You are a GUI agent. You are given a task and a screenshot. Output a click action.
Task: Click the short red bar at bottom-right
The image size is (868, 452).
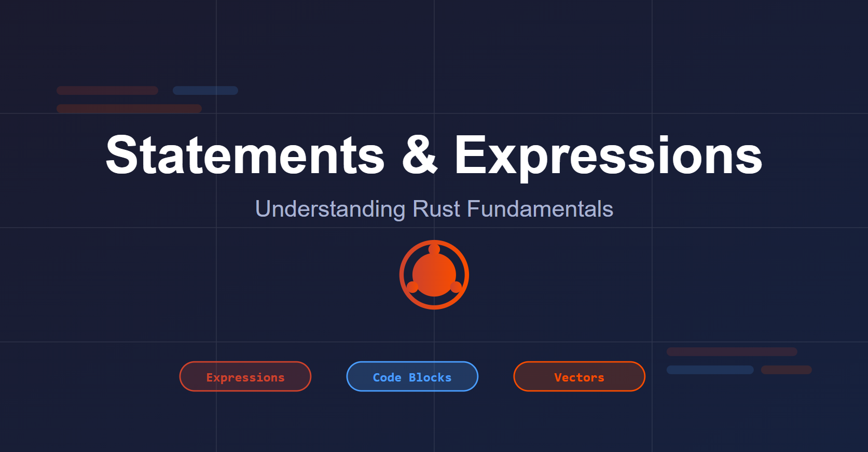coord(786,370)
